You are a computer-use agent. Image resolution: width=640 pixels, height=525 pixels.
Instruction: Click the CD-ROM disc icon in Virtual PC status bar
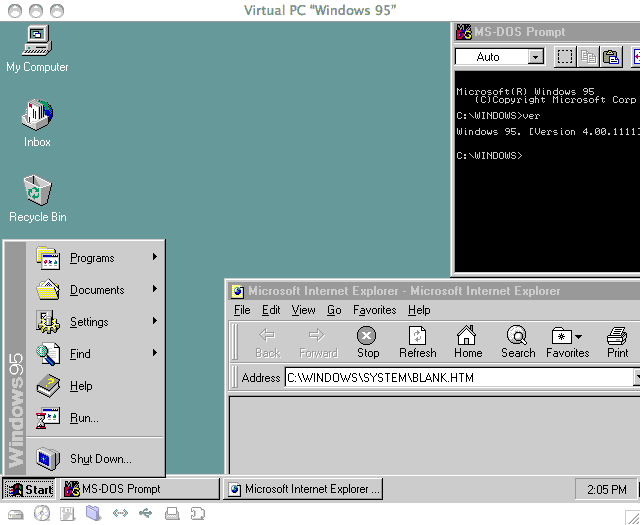click(x=42, y=514)
